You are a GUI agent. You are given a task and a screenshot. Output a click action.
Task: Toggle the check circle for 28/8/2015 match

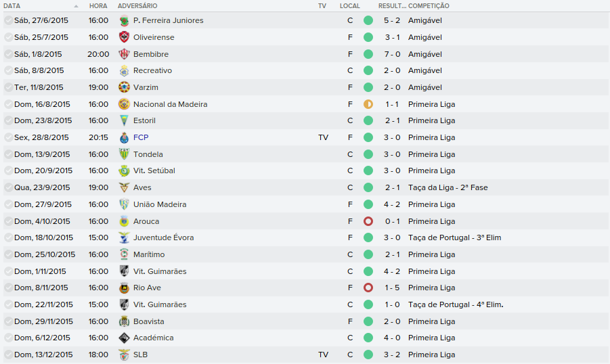pyautogui.click(x=8, y=137)
